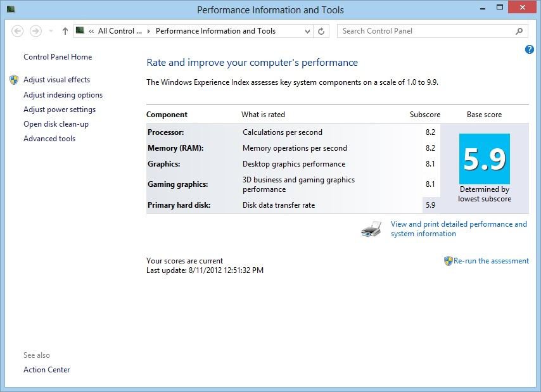The image size is (541, 392).
Task: Click the magnifier search icon
Action: pos(519,32)
